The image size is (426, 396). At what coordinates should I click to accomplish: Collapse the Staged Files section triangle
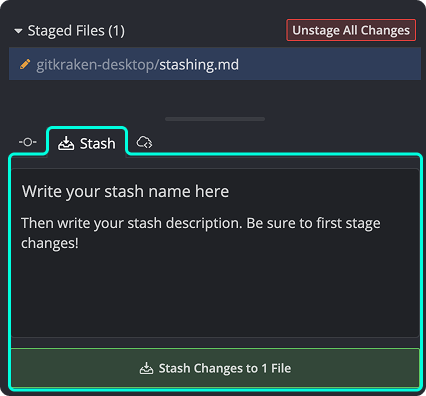[18, 31]
